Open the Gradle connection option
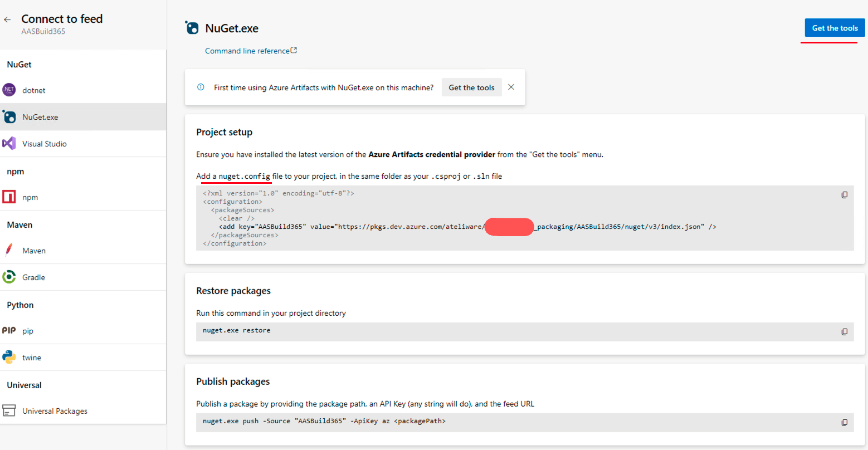This screenshot has height=450, width=868. pos(83,277)
